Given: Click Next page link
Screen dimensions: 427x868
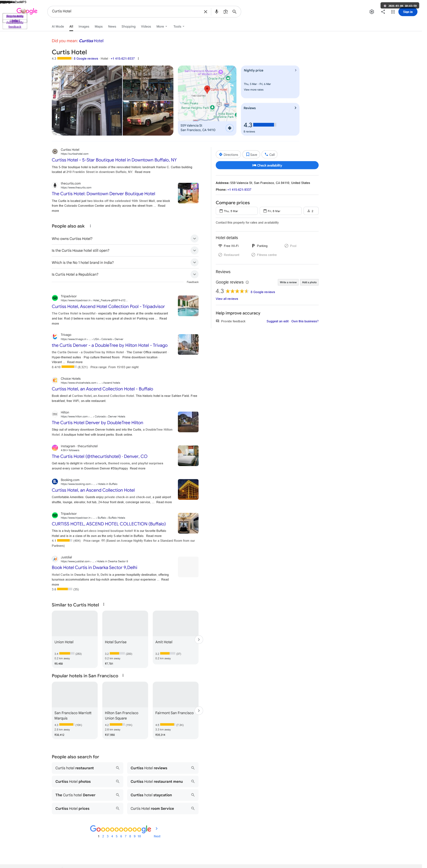Looking at the screenshot, I should tap(157, 836).
